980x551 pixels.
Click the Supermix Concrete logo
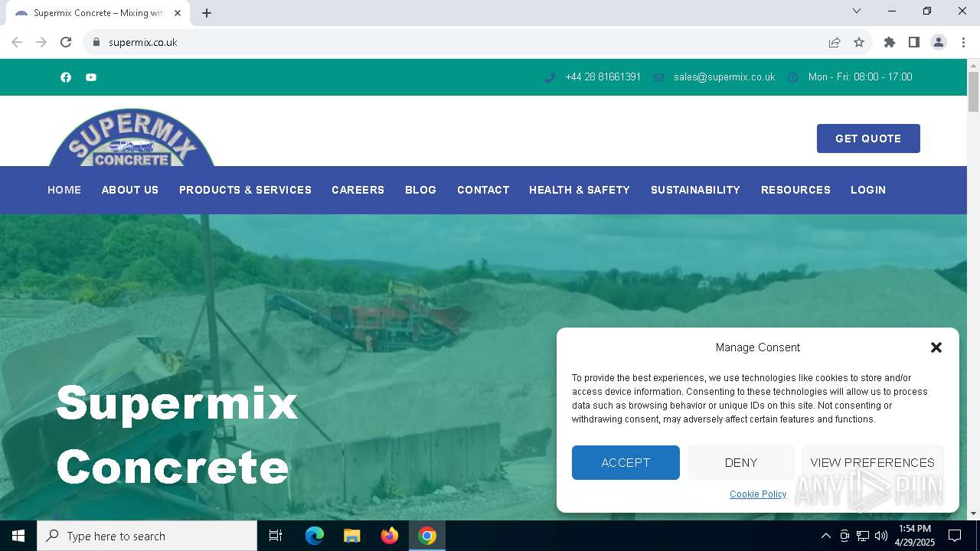(x=132, y=138)
